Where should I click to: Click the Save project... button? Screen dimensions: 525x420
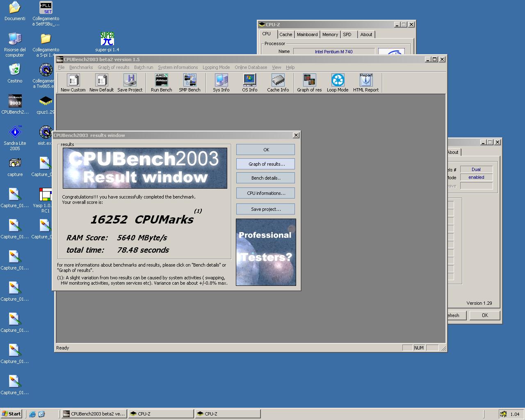[265, 209]
